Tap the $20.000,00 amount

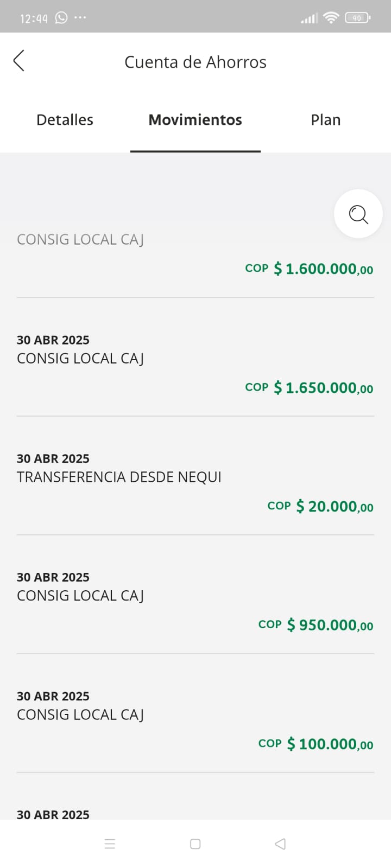[x=335, y=507]
